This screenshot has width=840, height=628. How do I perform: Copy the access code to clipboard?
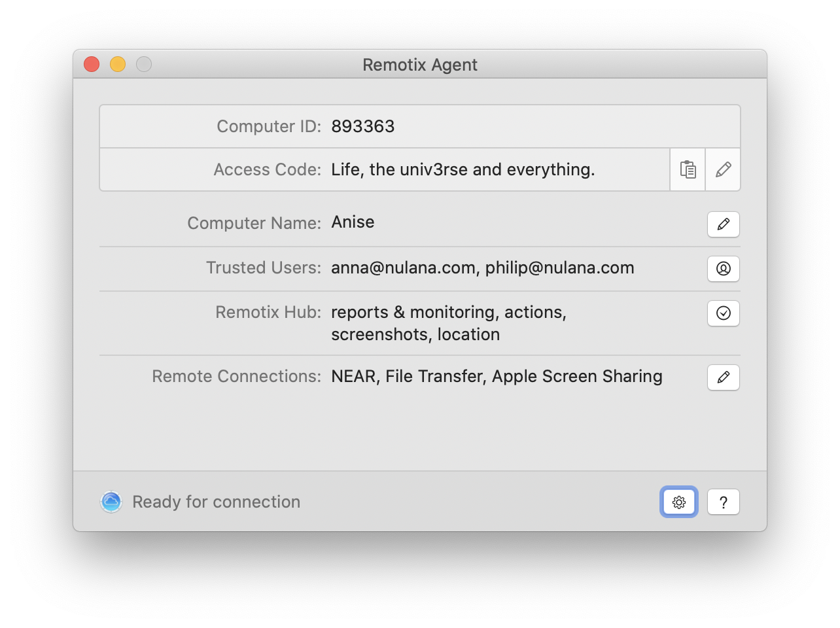tap(688, 169)
